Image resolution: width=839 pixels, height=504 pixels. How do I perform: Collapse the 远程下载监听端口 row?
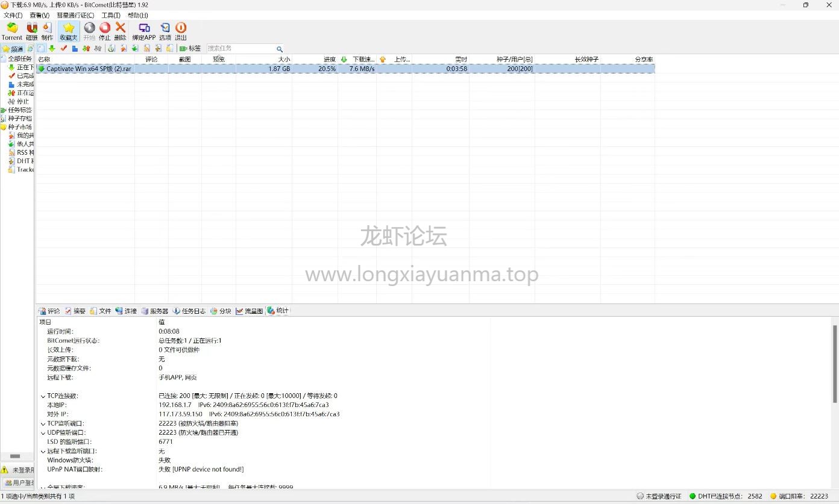43,452
